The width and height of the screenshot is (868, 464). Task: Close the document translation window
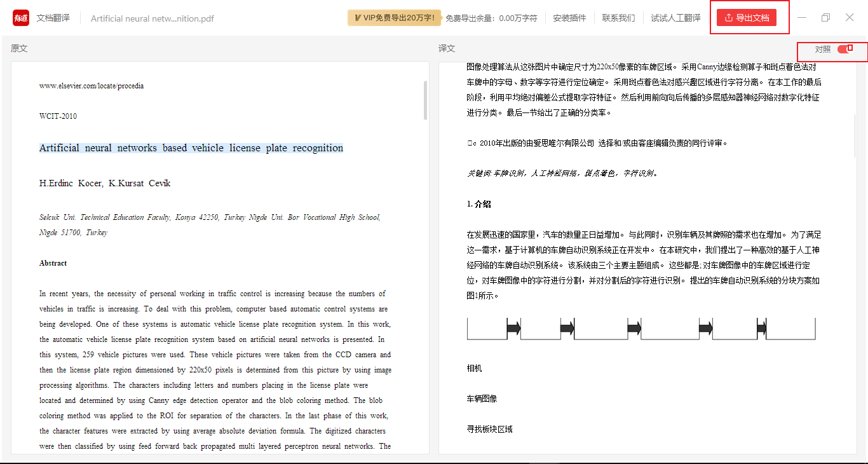pyautogui.click(x=850, y=18)
